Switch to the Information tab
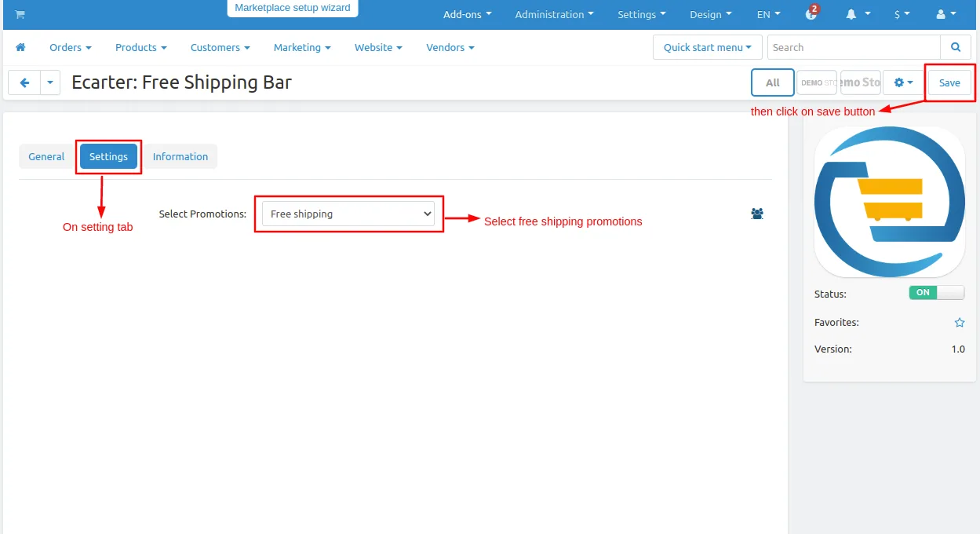The height and width of the screenshot is (534, 980). (x=180, y=156)
